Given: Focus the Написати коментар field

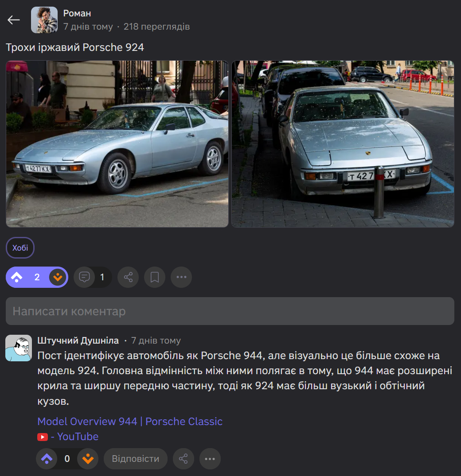Looking at the screenshot, I should click(230, 311).
